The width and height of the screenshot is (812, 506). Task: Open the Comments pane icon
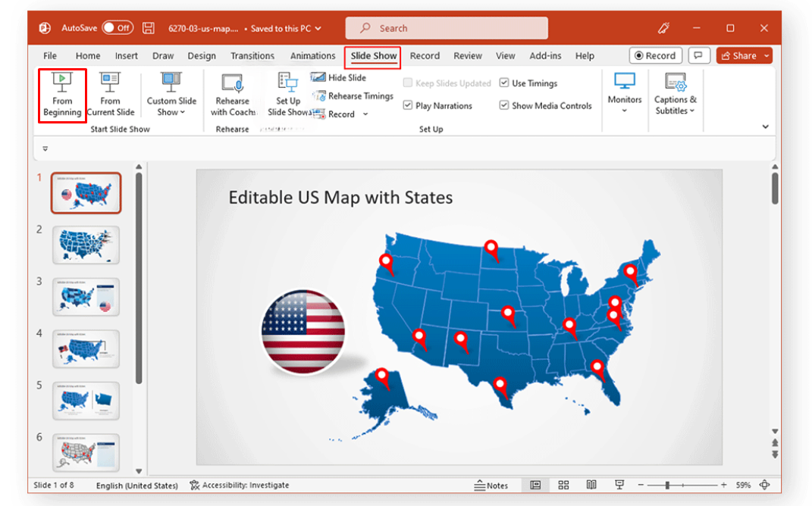click(x=698, y=55)
